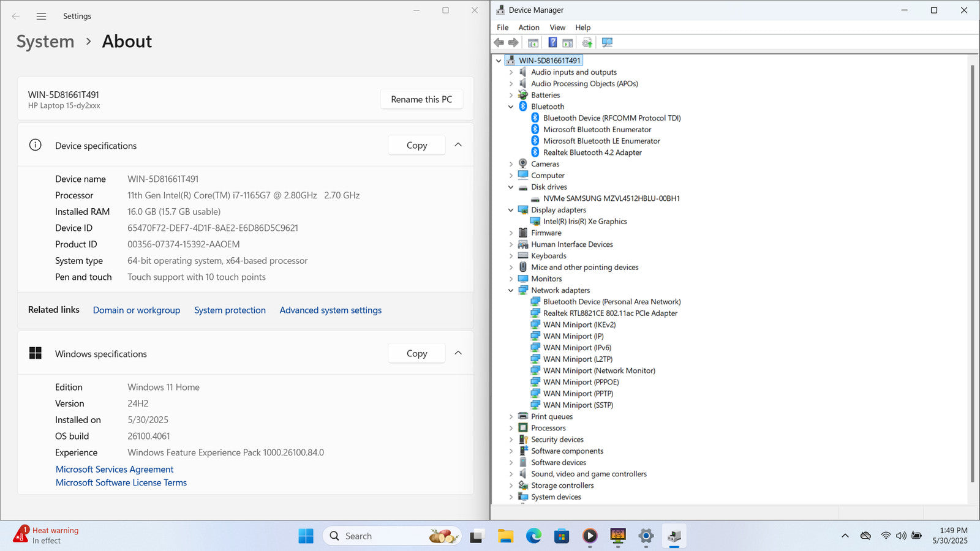Image resolution: width=980 pixels, height=551 pixels.
Task: Select WAN Miniport (IKEv2) entry
Action: click(579, 325)
